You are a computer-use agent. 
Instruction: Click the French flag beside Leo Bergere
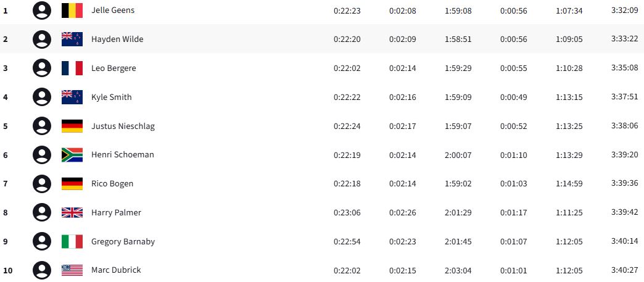(x=72, y=68)
